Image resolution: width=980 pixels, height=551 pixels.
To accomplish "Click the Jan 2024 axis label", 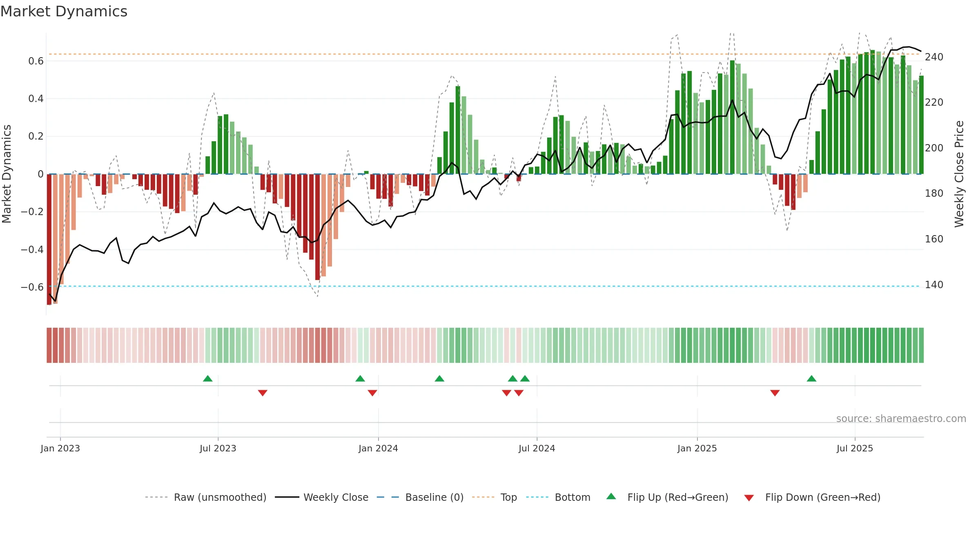I will coord(378,448).
